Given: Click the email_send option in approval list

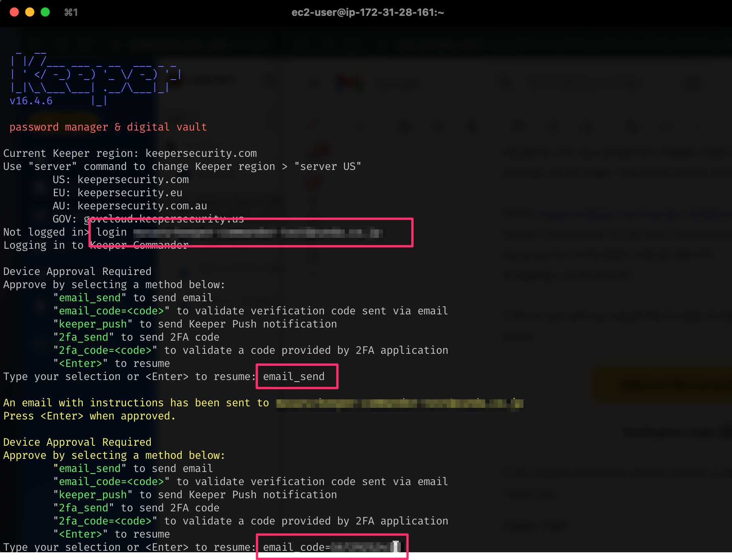Looking at the screenshot, I should coord(90,297).
